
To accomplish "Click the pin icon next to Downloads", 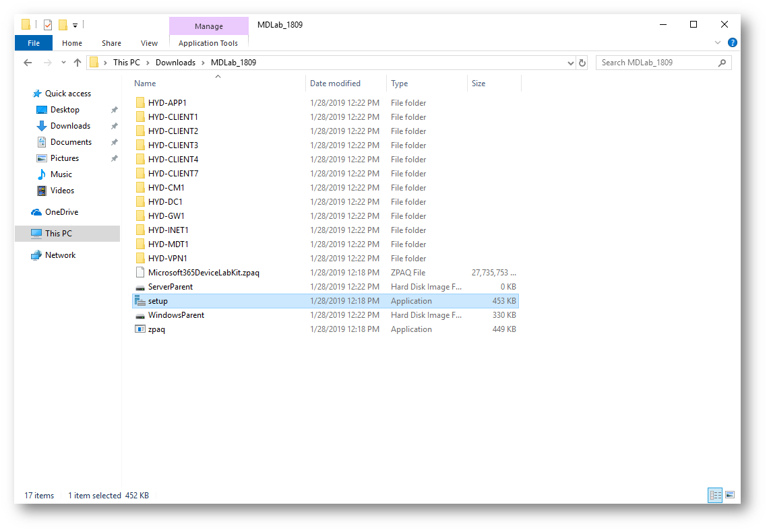I will tap(115, 126).
